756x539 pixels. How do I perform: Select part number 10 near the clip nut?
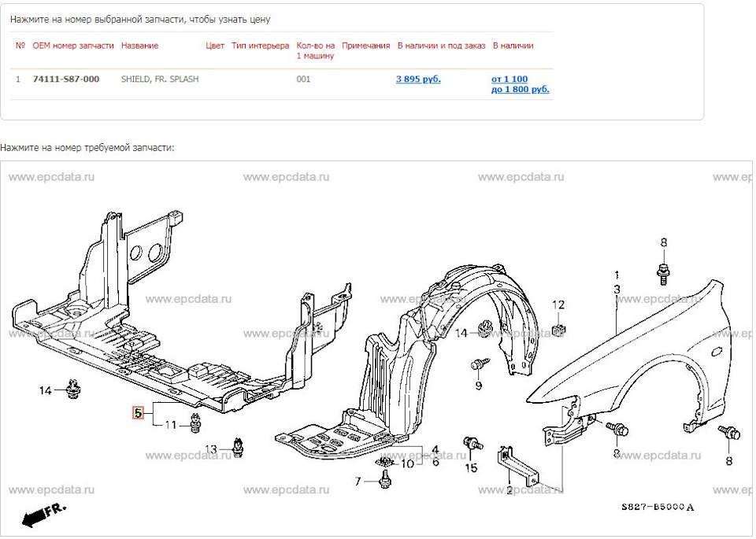(407, 464)
